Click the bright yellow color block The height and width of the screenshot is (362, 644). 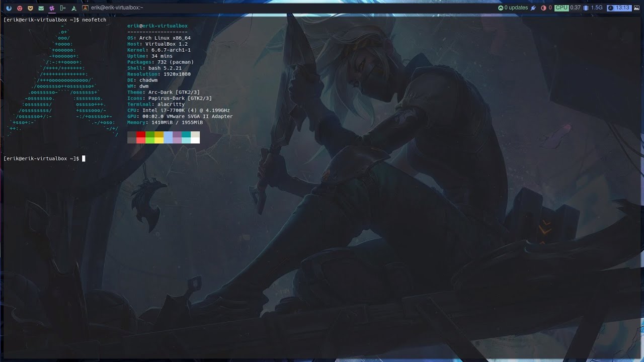coord(159,140)
